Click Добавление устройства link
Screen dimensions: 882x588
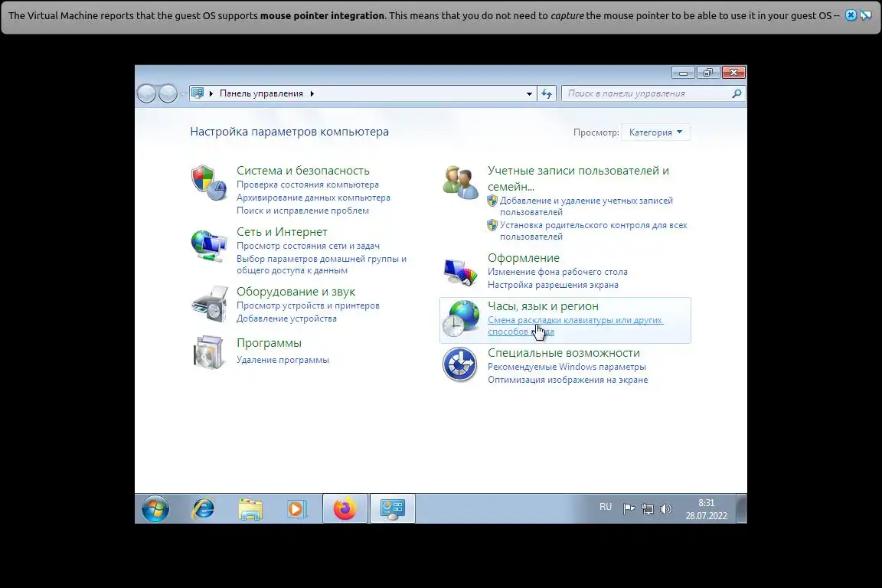(x=287, y=318)
